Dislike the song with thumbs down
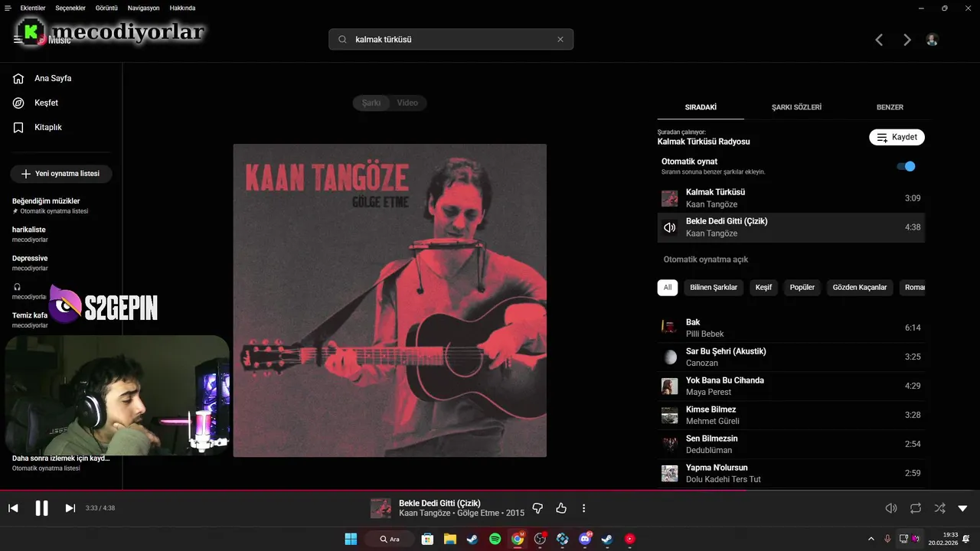Viewport: 980px width, 551px height. coord(537,508)
